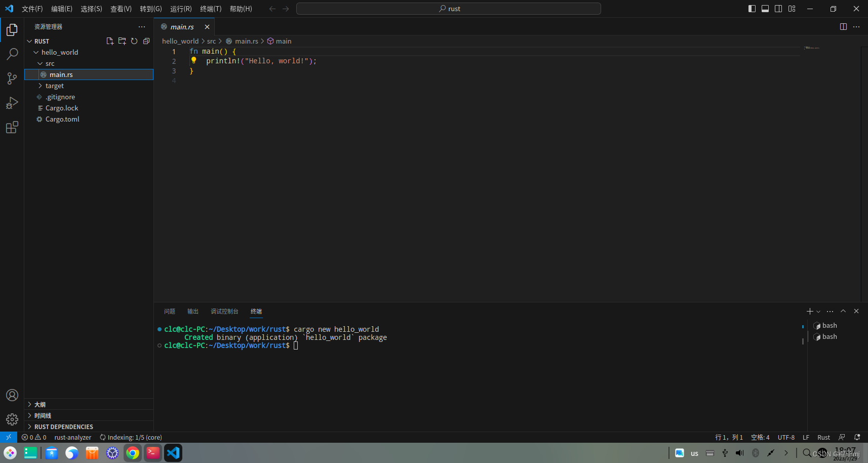The width and height of the screenshot is (868, 463).
Task: Refresh the explorer tree
Action: [134, 41]
